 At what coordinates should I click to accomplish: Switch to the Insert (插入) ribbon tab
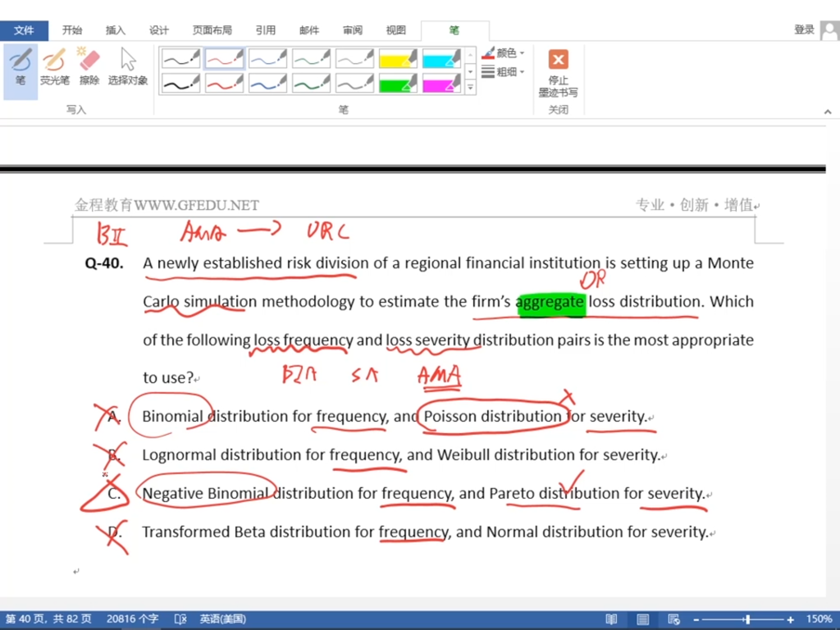tap(116, 30)
